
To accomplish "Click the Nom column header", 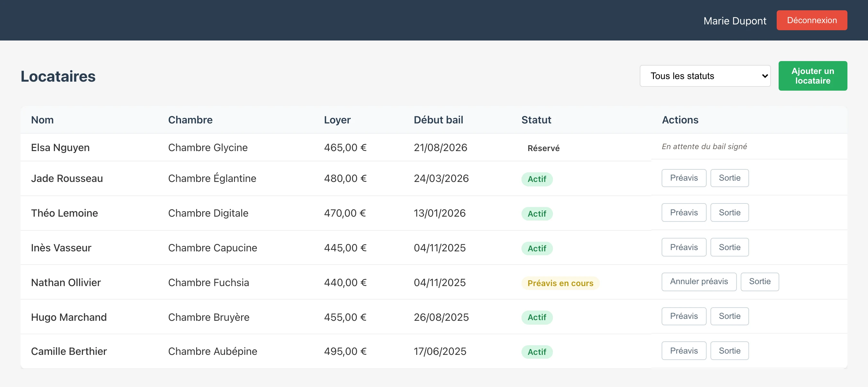I will click(x=42, y=120).
